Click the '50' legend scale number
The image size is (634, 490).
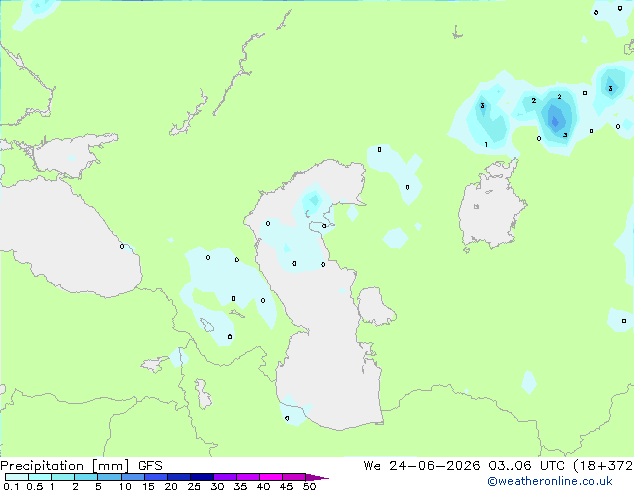coord(309,486)
